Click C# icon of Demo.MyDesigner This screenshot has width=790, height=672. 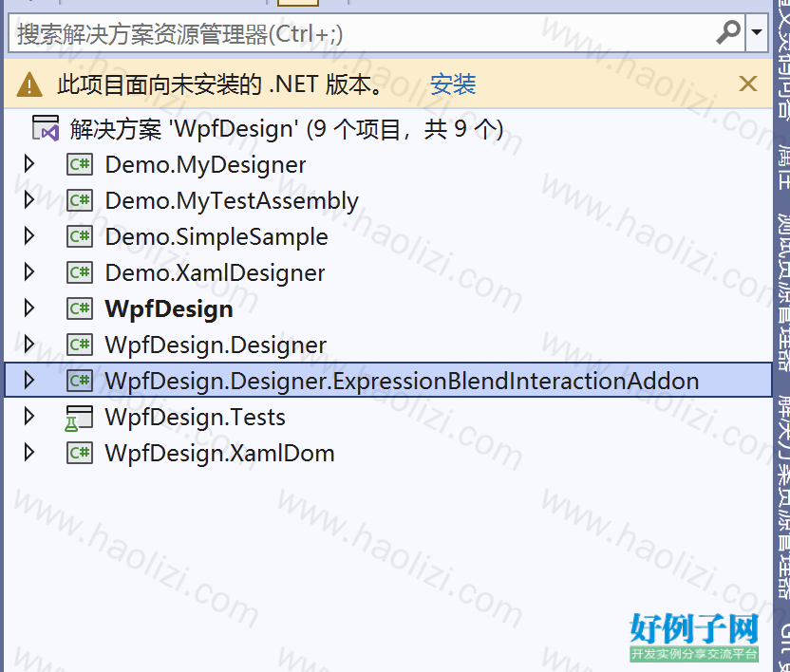[80, 164]
